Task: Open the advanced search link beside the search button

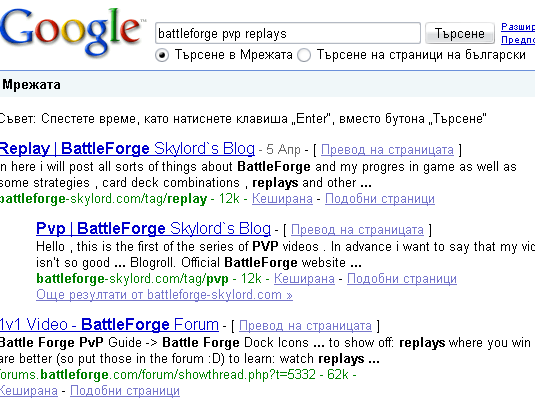Action: (518, 27)
